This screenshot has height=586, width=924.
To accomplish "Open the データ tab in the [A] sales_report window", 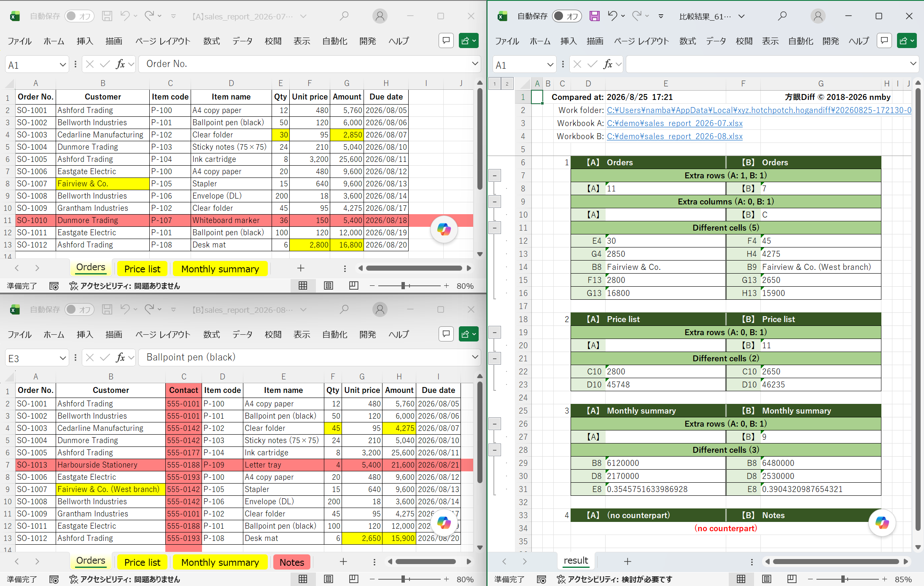I will (x=242, y=41).
